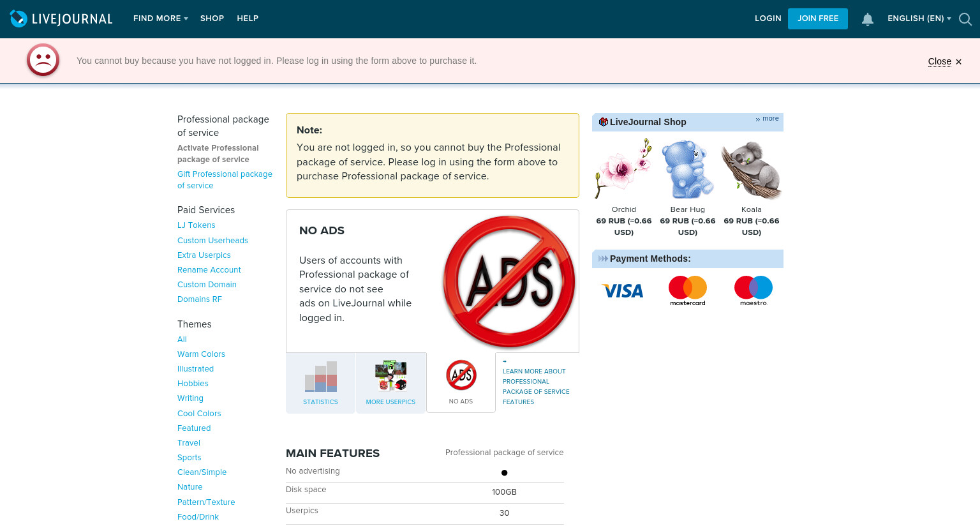This screenshot has height=526, width=980.
Task: Open the Domains RF link
Action: click(200, 299)
